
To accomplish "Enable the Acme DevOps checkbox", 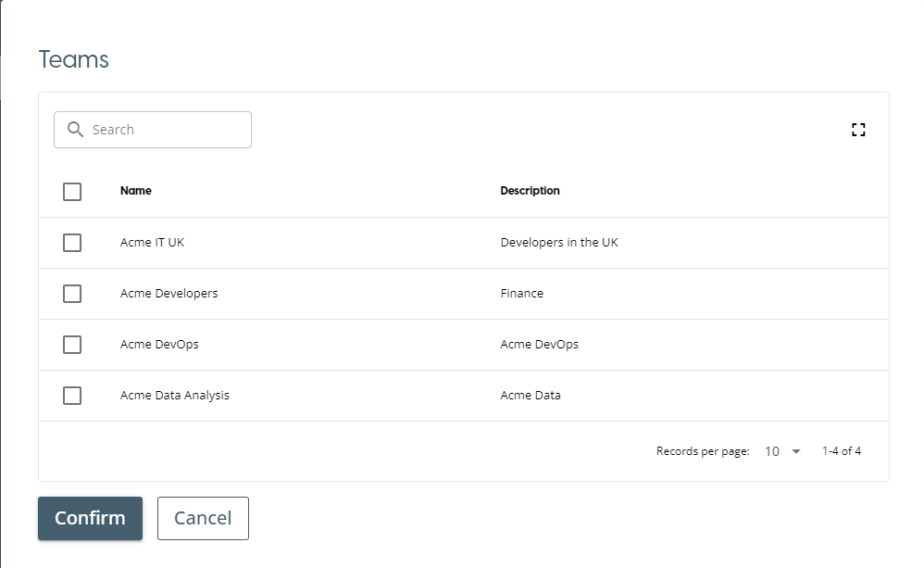I will click(x=72, y=345).
